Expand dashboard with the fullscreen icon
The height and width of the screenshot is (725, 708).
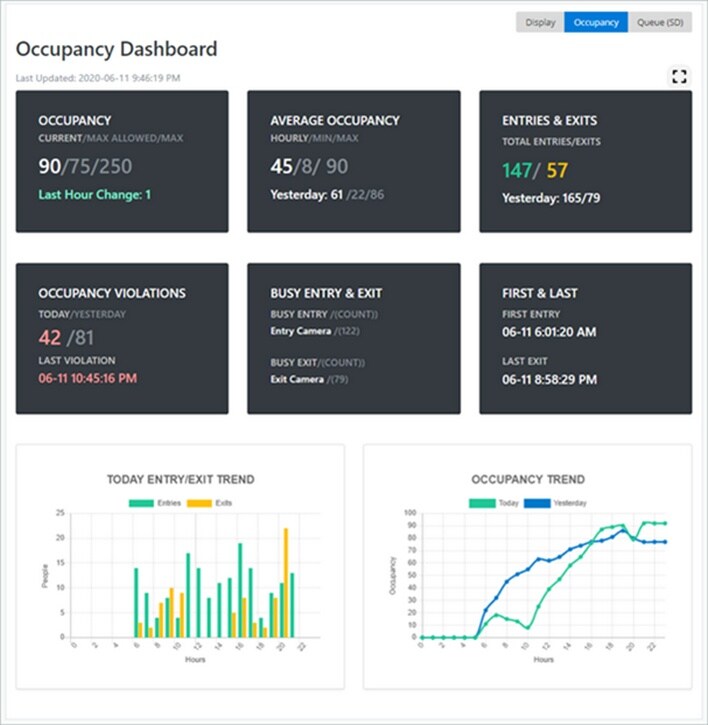[680, 76]
